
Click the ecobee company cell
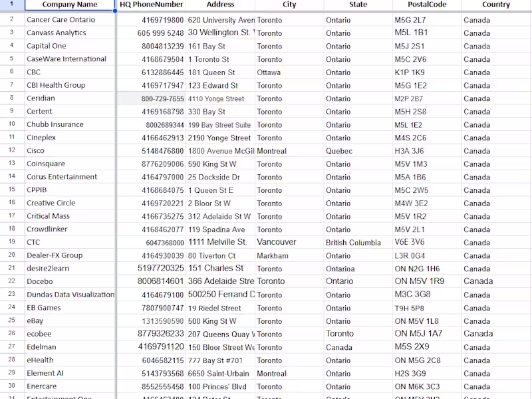70,334
